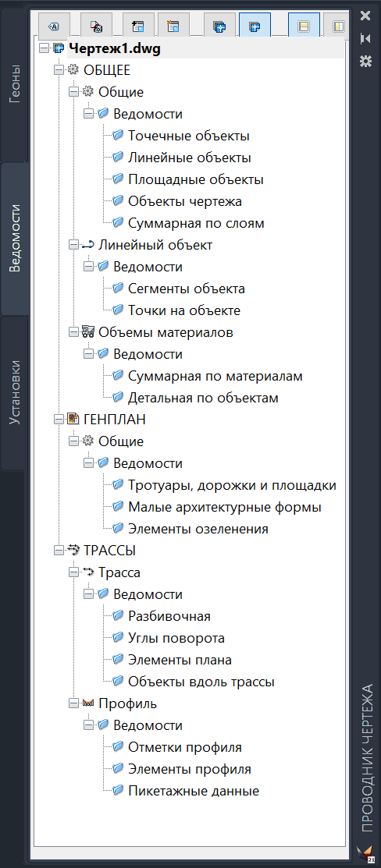Click the Трасса arrow icon
Screen dimensions: 381x868
[88, 572]
